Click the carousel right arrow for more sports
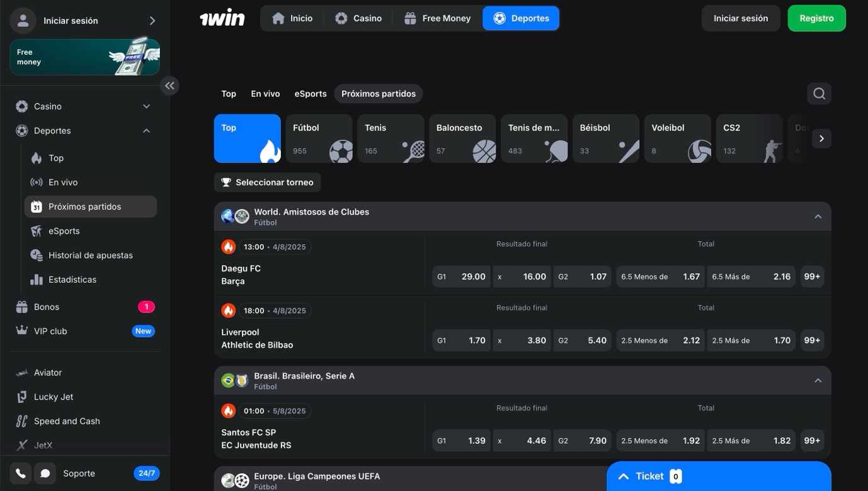 tap(821, 137)
